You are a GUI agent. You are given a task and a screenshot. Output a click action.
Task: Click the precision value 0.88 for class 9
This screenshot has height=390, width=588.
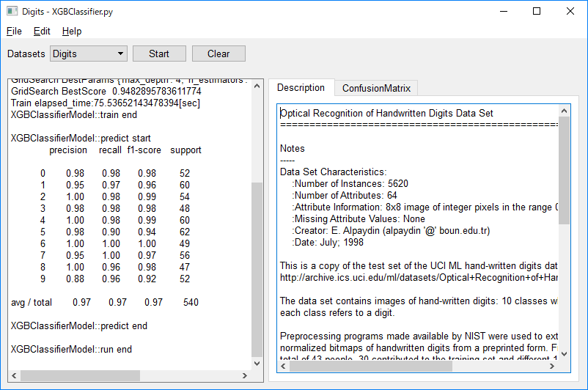tap(75, 279)
